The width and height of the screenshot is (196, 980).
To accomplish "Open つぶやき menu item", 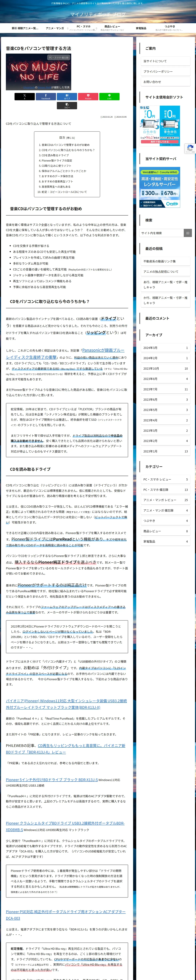I will point(170,28).
